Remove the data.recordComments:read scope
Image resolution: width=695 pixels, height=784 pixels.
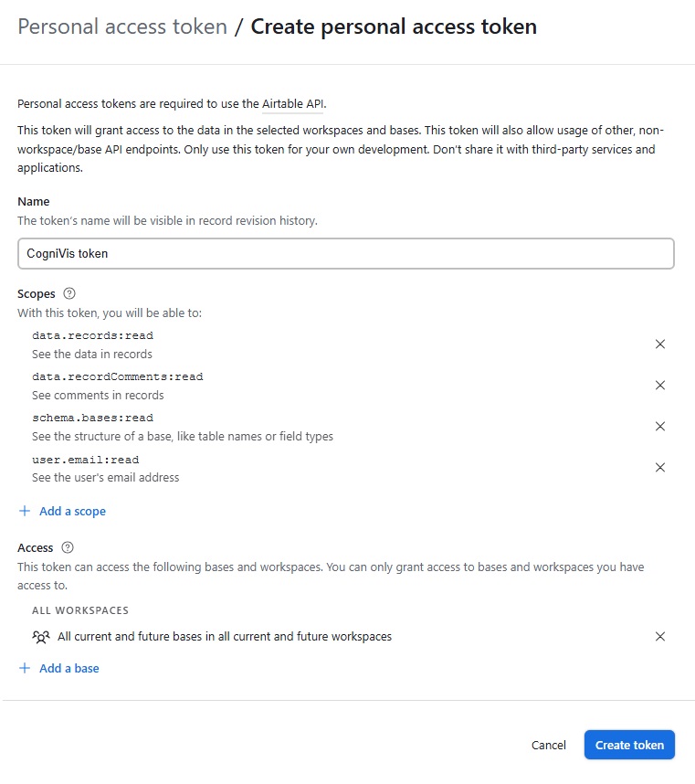pos(660,386)
